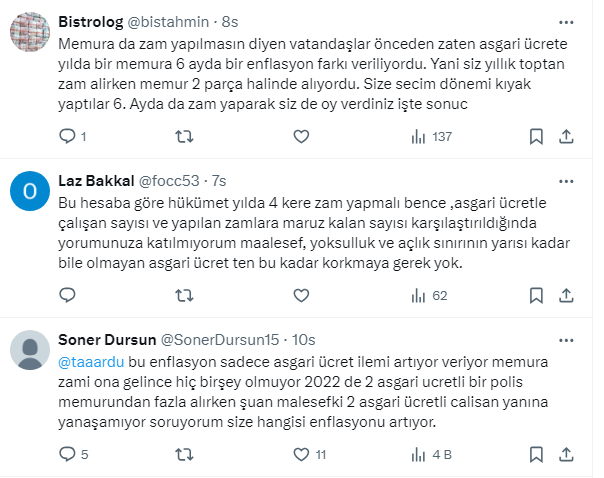Like the Bistrolog tweet
The width and height of the screenshot is (604, 478).
(x=300, y=136)
